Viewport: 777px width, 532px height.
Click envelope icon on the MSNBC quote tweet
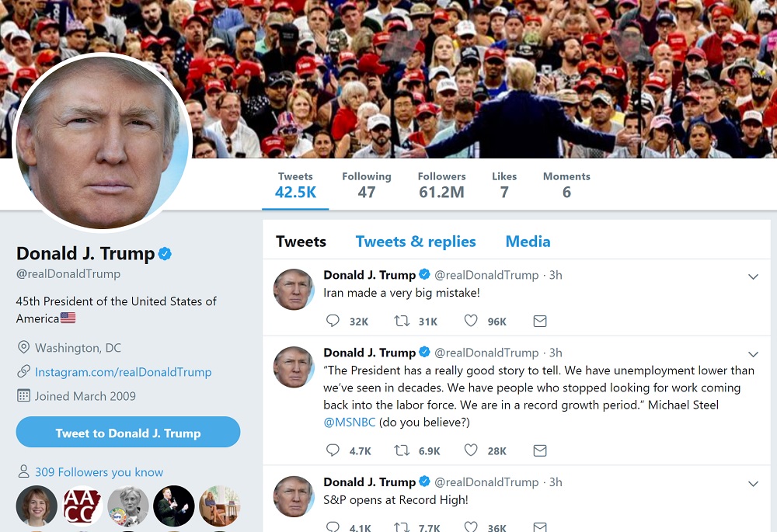[x=540, y=450]
